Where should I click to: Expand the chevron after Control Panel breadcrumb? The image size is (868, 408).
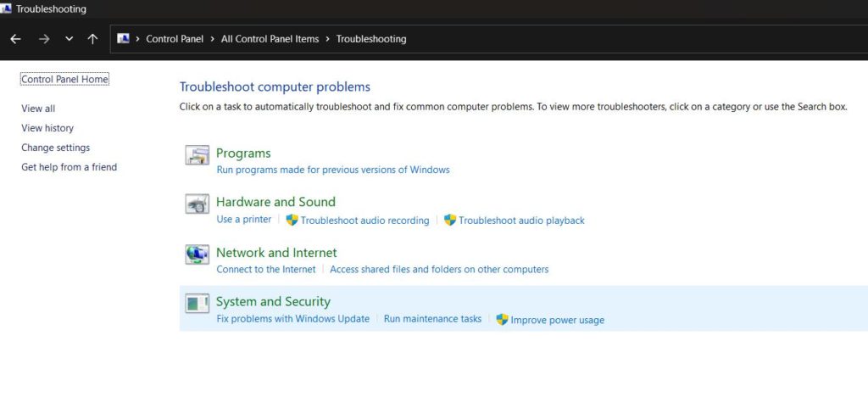coord(213,39)
